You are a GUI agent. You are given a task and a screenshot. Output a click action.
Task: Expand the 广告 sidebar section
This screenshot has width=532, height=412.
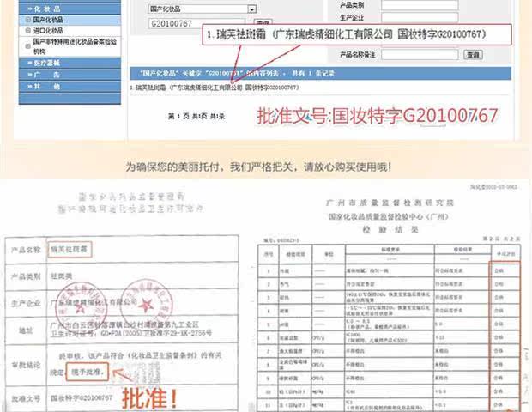pyautogui.click(x=70, y=75)
